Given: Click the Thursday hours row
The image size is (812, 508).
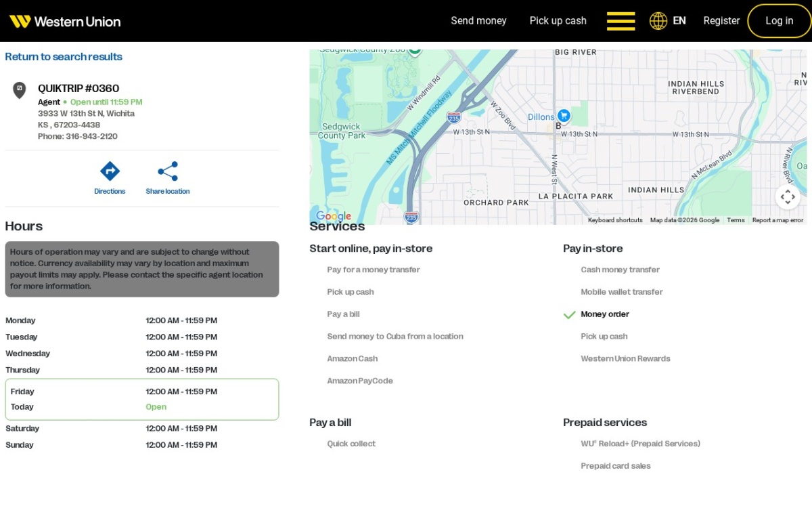Looking at the screenshot, I should [142, 370].
